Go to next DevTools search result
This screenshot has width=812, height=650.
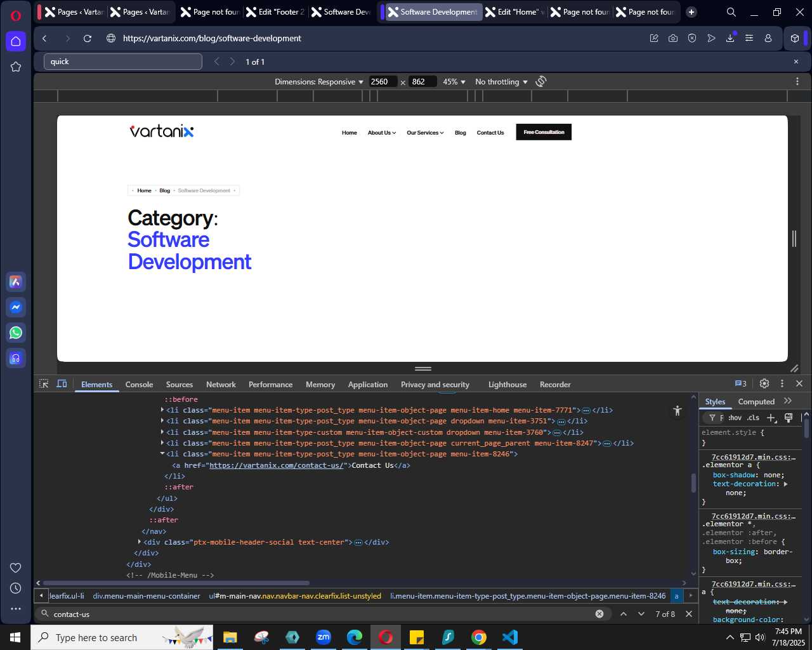pyautogui.click(x=641, y=614)
